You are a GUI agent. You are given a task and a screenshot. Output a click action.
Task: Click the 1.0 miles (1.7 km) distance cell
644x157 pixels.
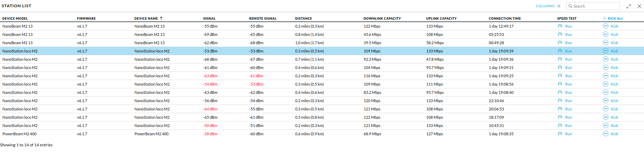[x=309, y=43]
